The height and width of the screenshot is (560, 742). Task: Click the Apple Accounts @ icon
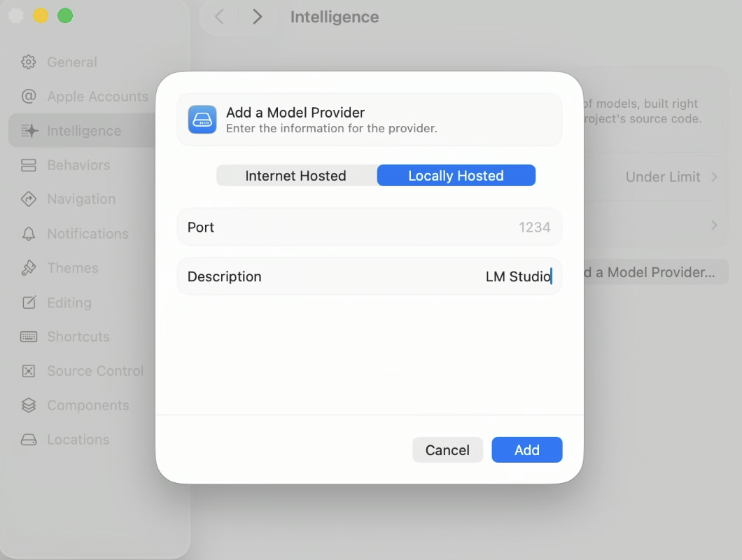(x=29, y=96)
